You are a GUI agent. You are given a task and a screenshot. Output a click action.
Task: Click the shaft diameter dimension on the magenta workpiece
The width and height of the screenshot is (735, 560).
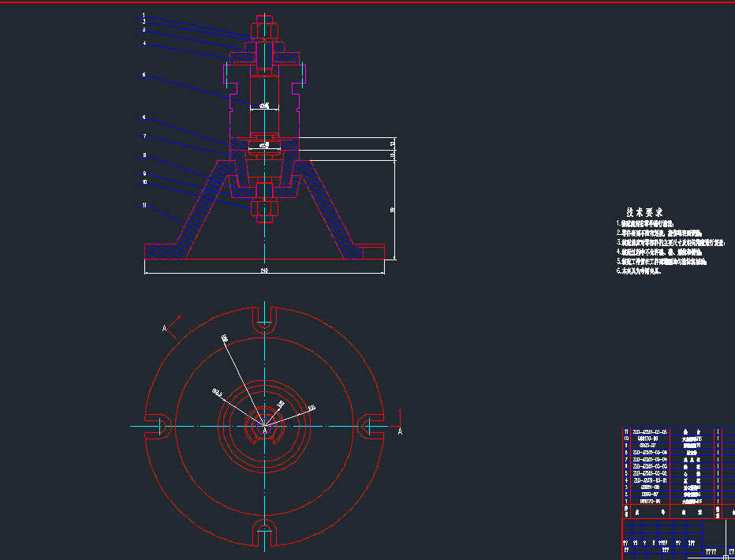(264, 106)
